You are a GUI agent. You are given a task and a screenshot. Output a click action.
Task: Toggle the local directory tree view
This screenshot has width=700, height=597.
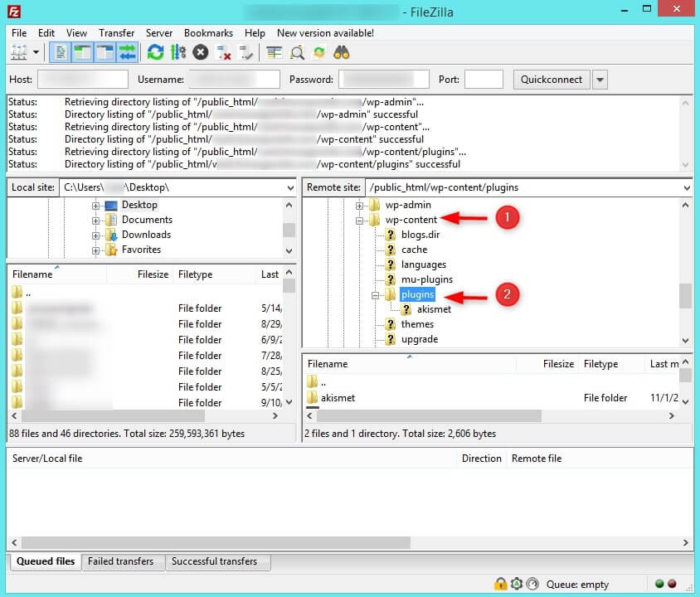click(x=83, y=52)
